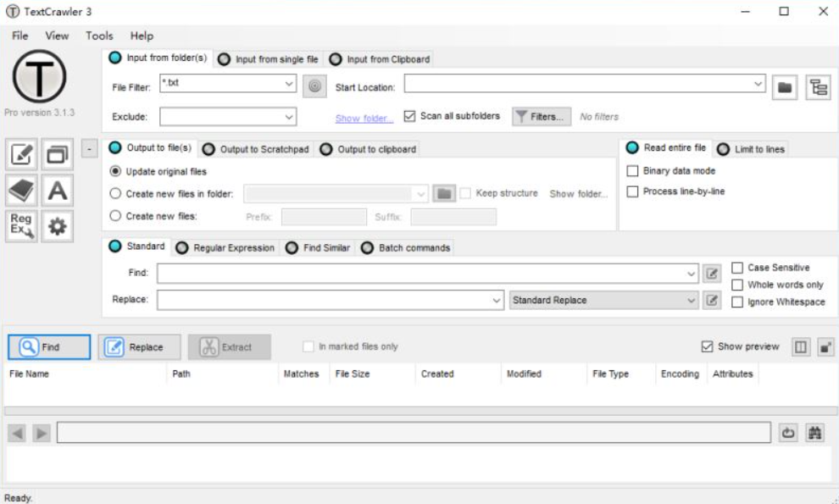Click binoculars icon at bottom right

[x=815, y=433]
